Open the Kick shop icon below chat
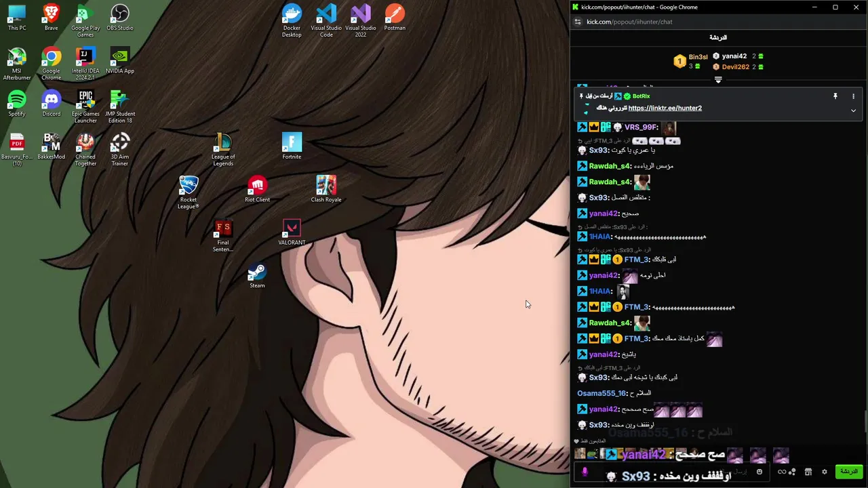Viewport: 868px width, 488px height. tap(808, 472)
